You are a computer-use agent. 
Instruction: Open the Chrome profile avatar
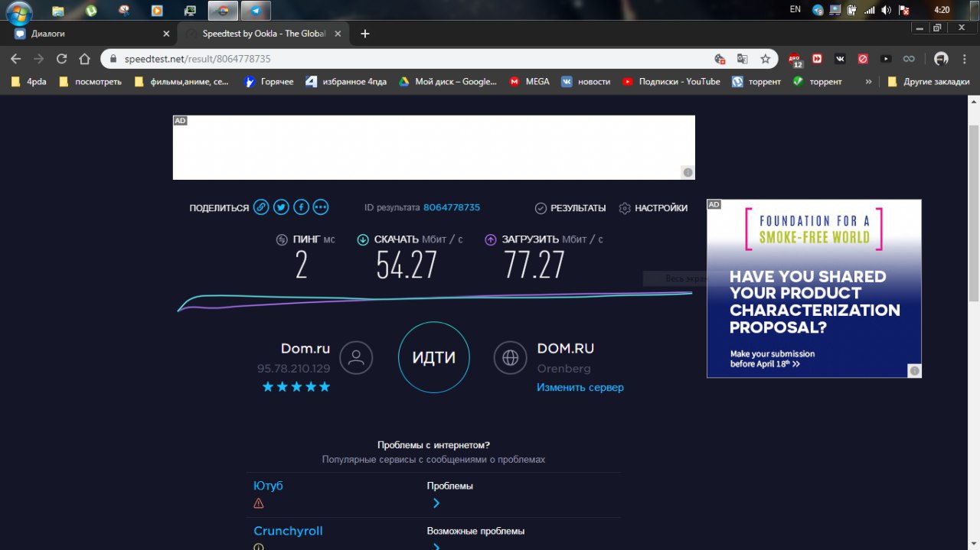coord(941,59)
